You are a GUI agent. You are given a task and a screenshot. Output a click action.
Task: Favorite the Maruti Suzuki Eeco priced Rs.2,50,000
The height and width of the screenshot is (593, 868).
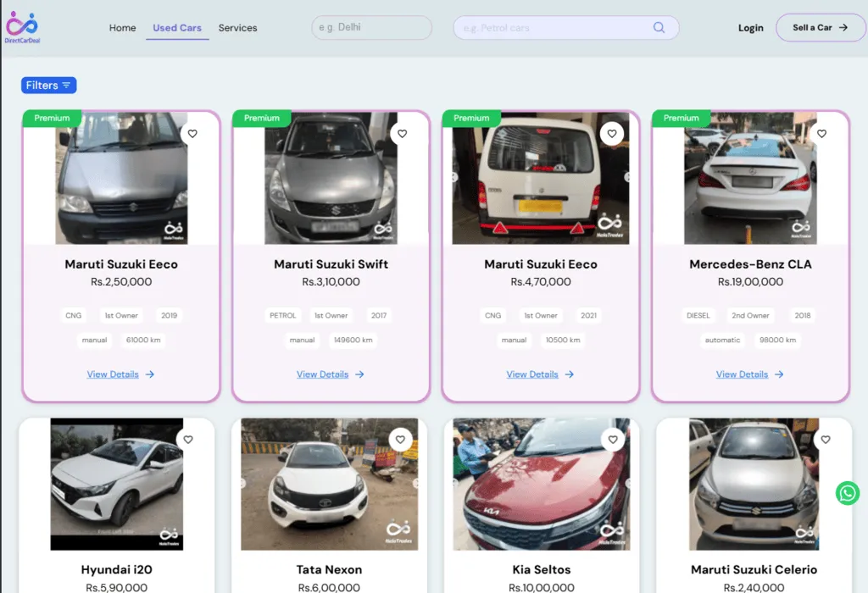[192, 134]
